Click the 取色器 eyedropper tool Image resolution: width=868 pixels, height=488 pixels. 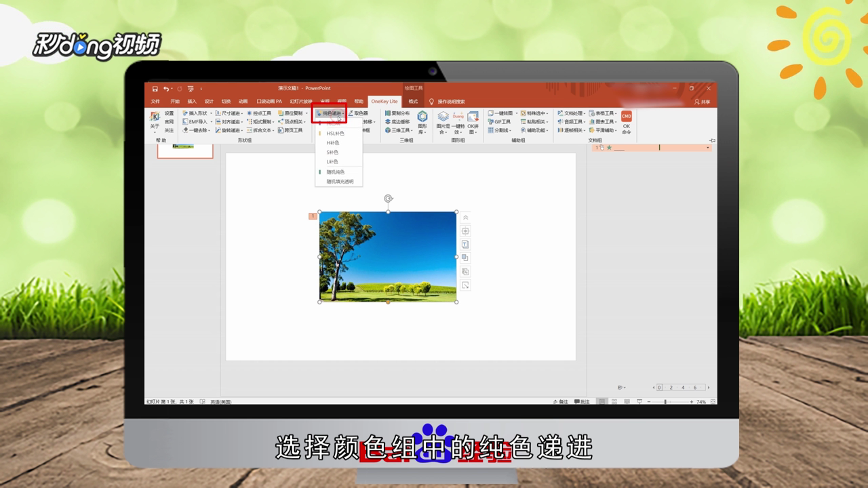click(x=359, y=113)
